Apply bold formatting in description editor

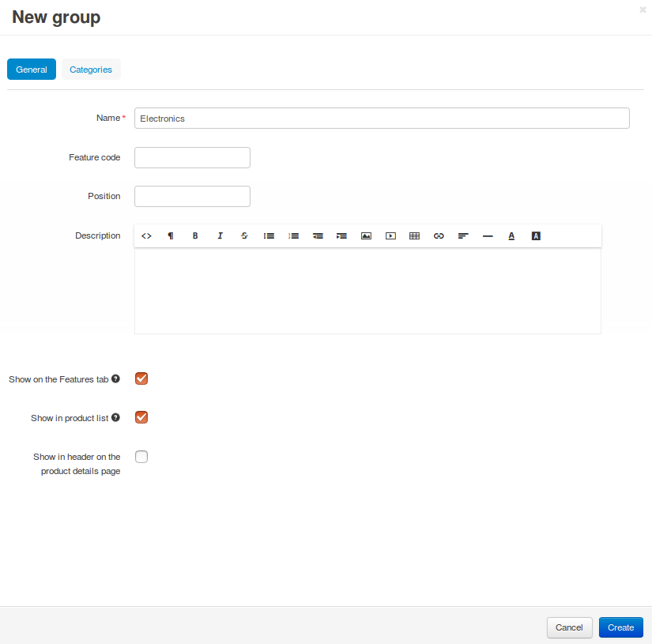195,236
